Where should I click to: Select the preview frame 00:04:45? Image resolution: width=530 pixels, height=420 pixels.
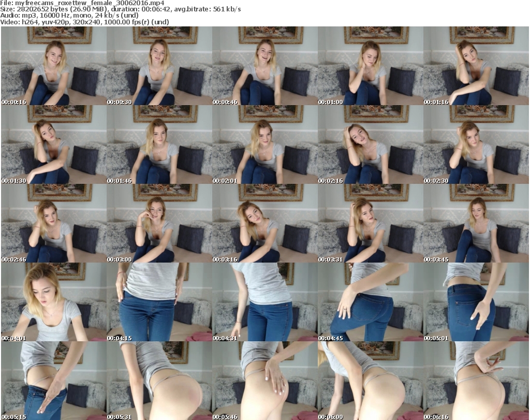370,302
